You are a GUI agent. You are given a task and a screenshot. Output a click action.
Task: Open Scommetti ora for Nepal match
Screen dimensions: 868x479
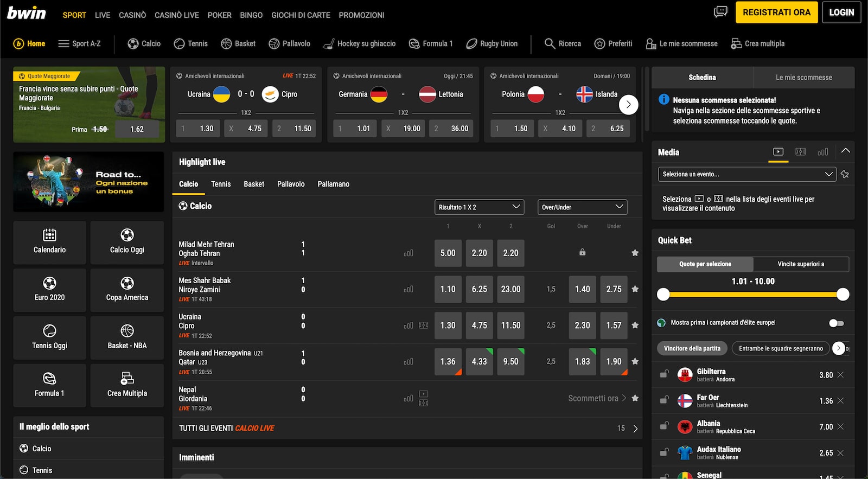tap(597, 398)
